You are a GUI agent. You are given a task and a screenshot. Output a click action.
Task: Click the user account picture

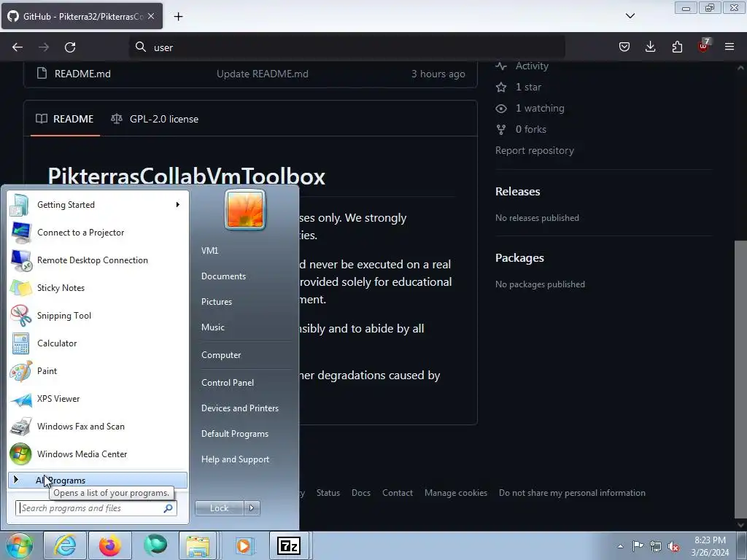click(245, 209)
